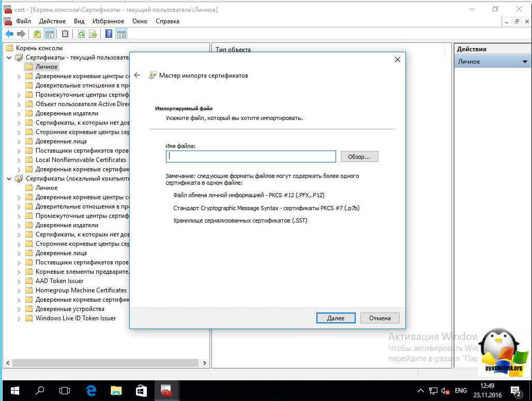Toggle Show/Hide Console Tree toolbar icon
The image size is (532, 401).
pyautogui.click(x=50, y=34)
